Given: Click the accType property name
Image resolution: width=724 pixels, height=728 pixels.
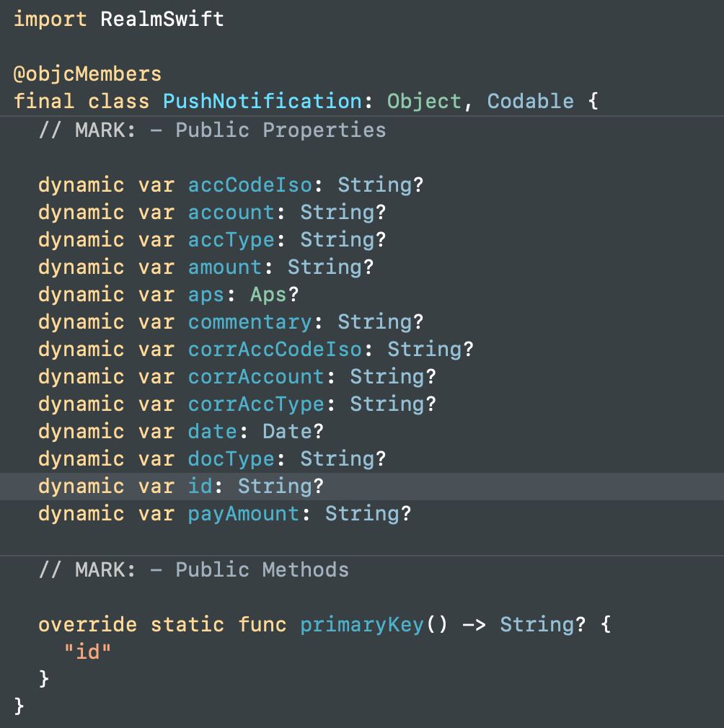Looking at the screenshot, I should tap(231, 240).
